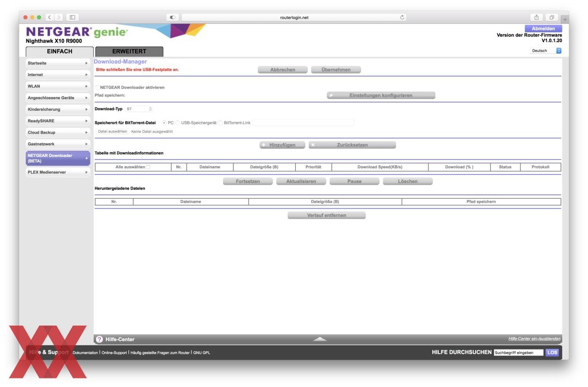
Task: Click the reader/privacy toggle icon left of address bar
Action: click(x=173, y=17)
